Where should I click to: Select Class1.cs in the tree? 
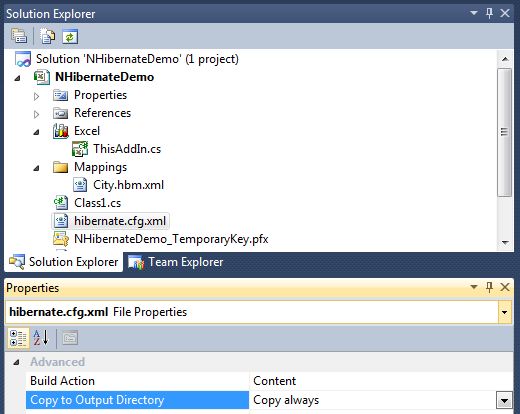[97, 203]
